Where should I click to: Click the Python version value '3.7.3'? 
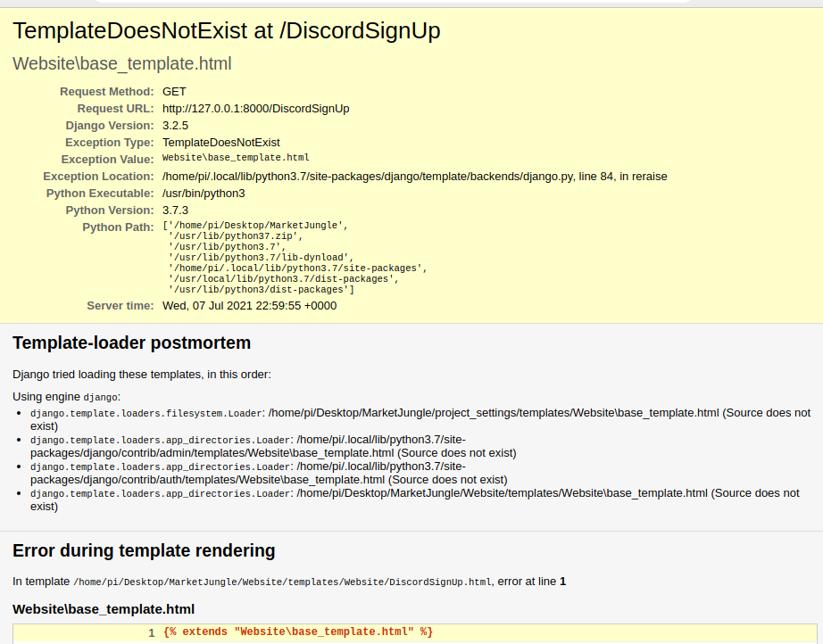[175, 211]
